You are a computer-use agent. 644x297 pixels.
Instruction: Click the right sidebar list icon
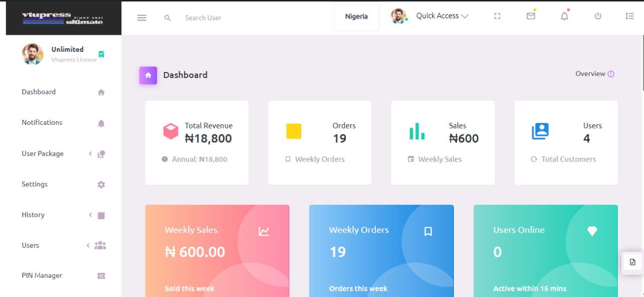pyautogui.click(x=629, y=16)
